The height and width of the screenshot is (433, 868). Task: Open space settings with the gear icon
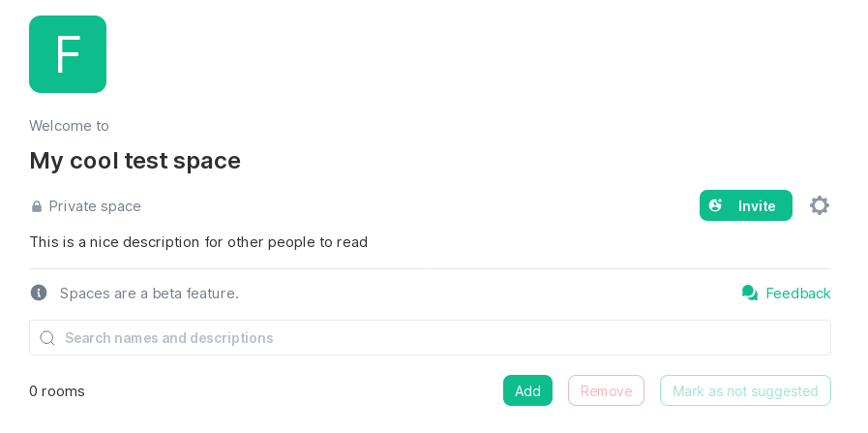(x=820, y=205)
